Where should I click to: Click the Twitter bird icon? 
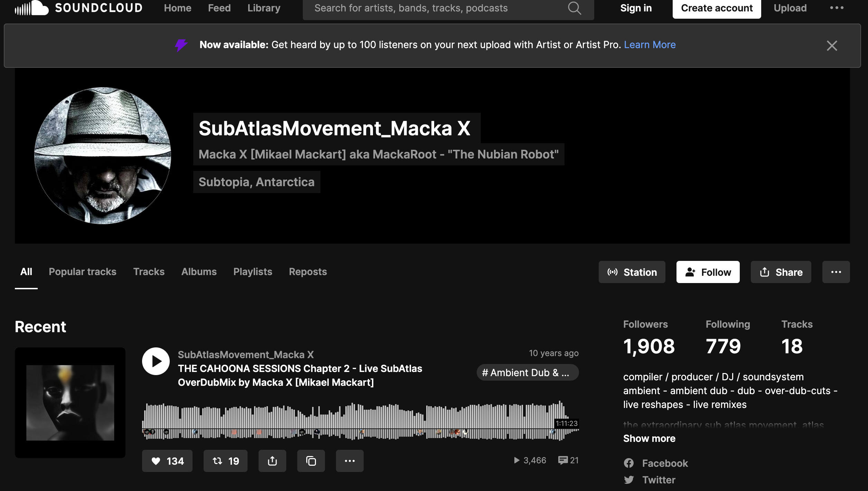click(x=629, y=480)
